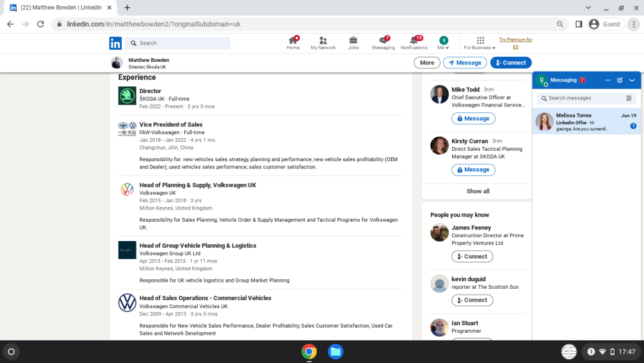Select the browser address bar URL
The image size is (644, 363).
click(x=154, y=25)
